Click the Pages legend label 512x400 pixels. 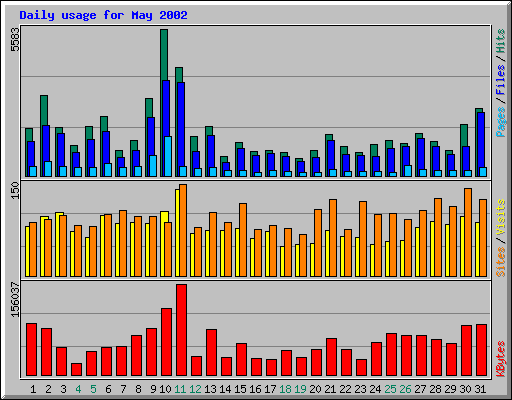tap(501, 122)
